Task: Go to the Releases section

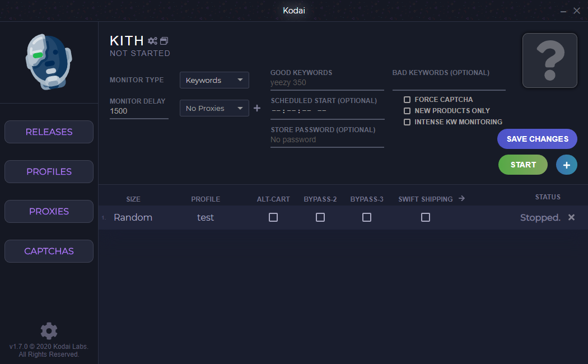Action: (49, 132)
